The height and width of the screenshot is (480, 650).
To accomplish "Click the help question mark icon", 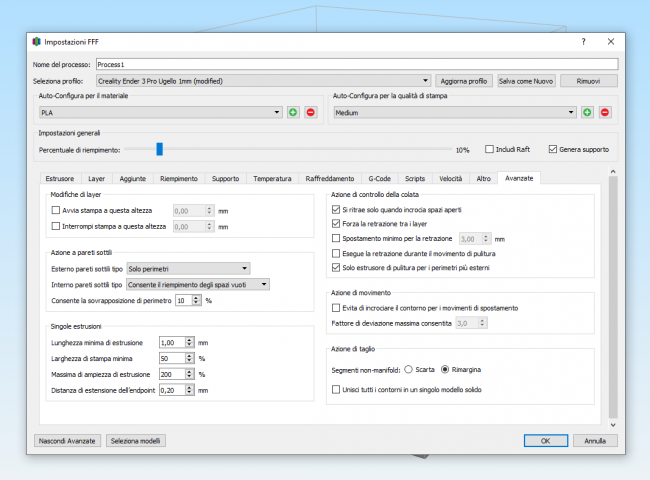I will tap(583, 42).
